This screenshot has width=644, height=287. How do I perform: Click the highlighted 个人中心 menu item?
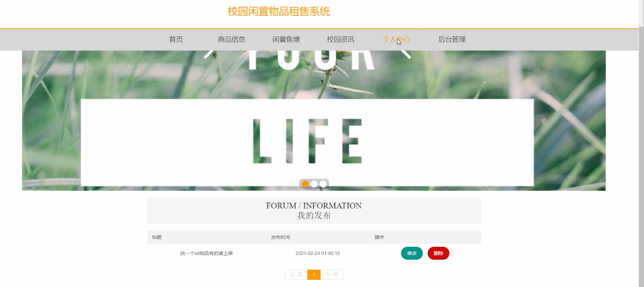click(396, 39)
